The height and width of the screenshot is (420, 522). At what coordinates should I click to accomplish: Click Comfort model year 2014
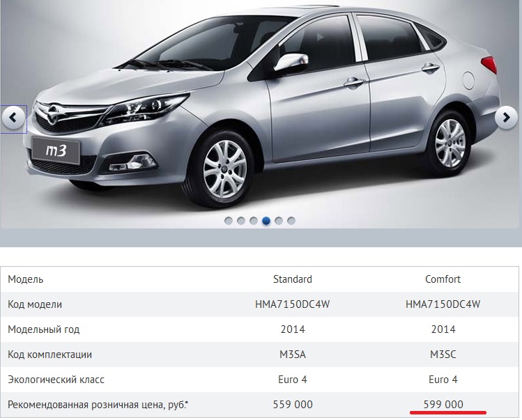click(443, 329)
